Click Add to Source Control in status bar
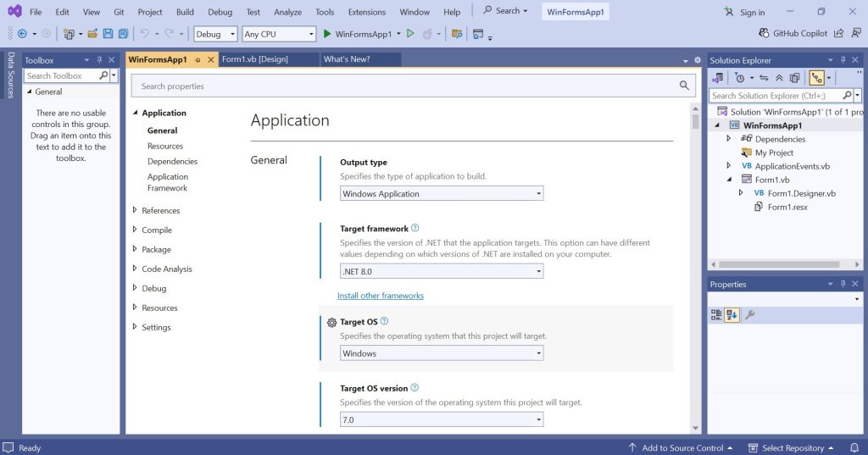Screen dimensions: 868x455 coord(681,447)
